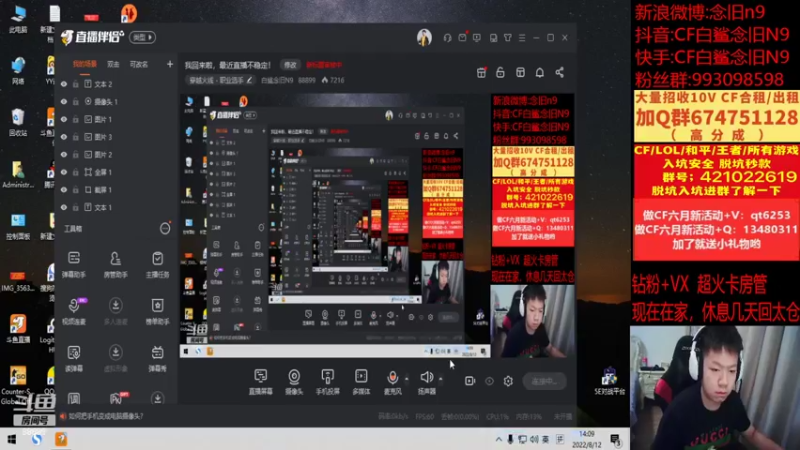Add 多媒体 media source
The width and height of the screenshot is (800, 450).
pyautogui.click(x=361, y=382)
